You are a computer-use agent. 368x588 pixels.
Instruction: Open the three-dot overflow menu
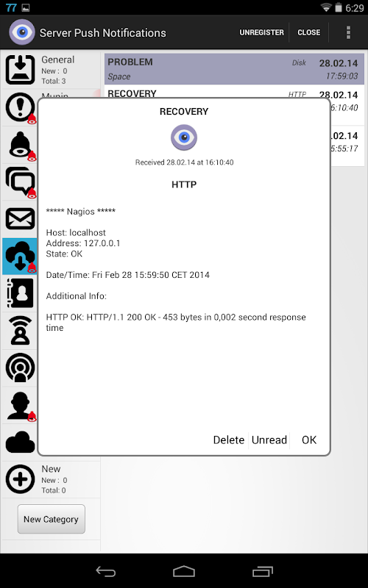348,32
